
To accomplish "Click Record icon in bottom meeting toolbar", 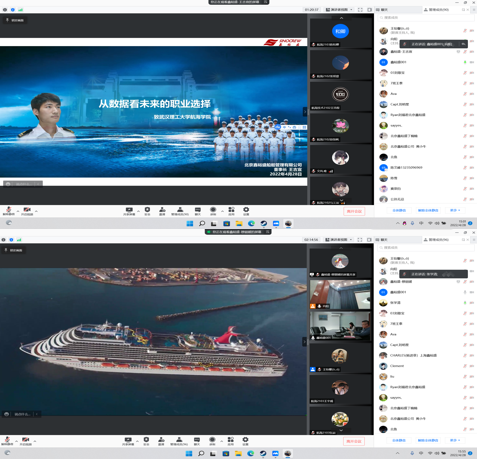I will click(212, 441).
